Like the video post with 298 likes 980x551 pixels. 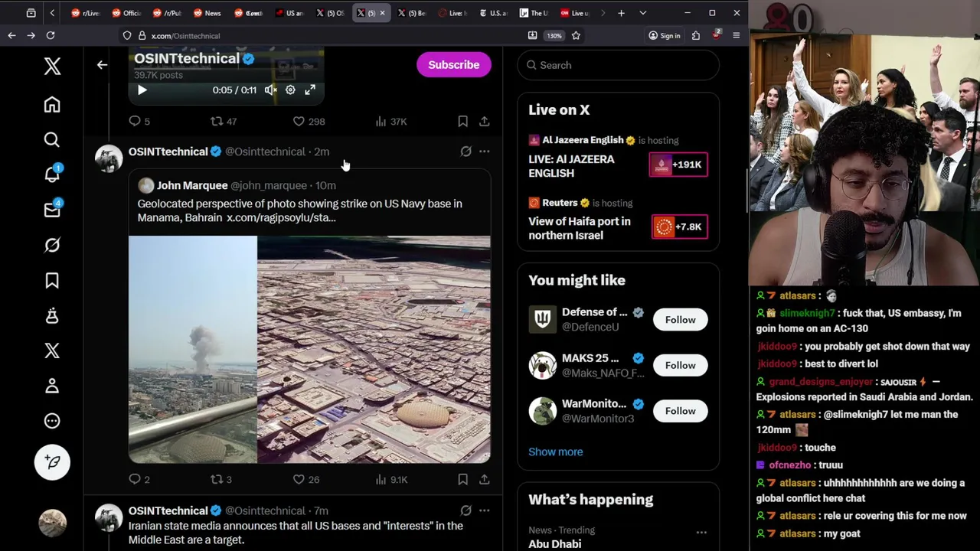pos(309,121)
